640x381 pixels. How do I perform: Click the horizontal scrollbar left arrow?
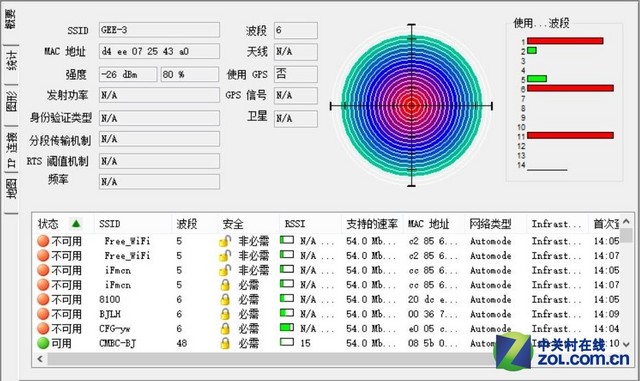40,359
